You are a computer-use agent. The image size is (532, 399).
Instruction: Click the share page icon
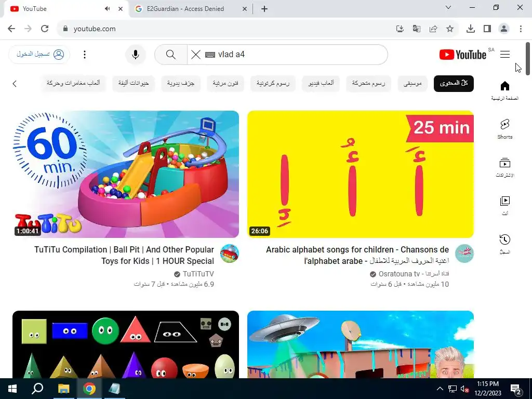tap(433, 29)
